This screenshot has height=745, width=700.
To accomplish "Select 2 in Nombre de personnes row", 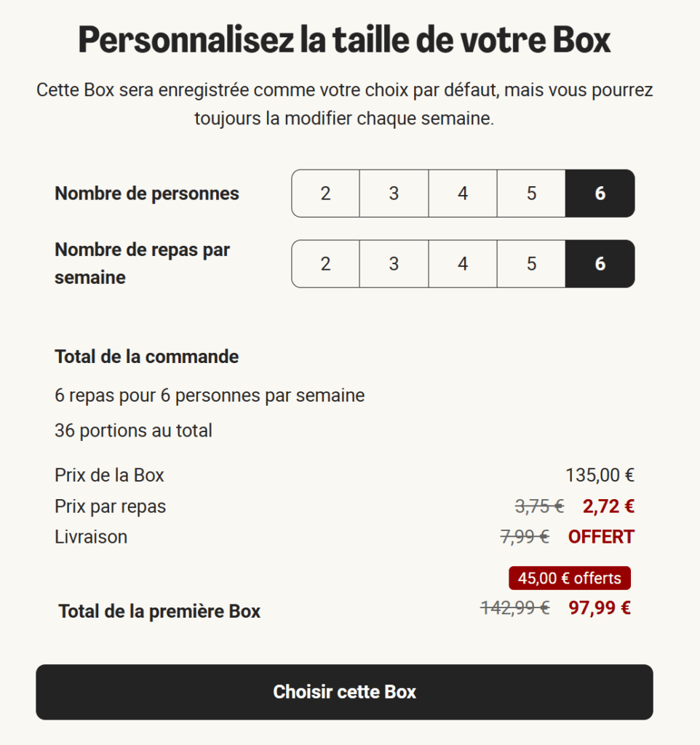I will click(x=325, y=194).
